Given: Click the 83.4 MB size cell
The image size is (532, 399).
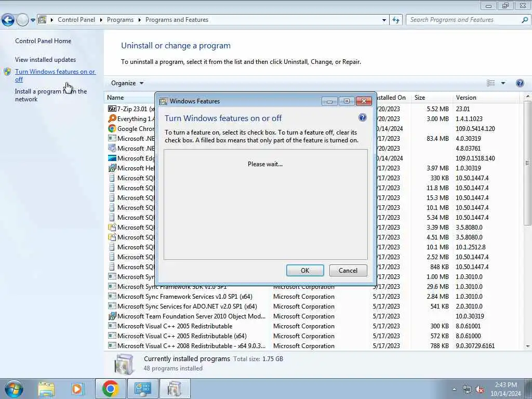Looking at the screenshot, I should (x=437, y=138).
